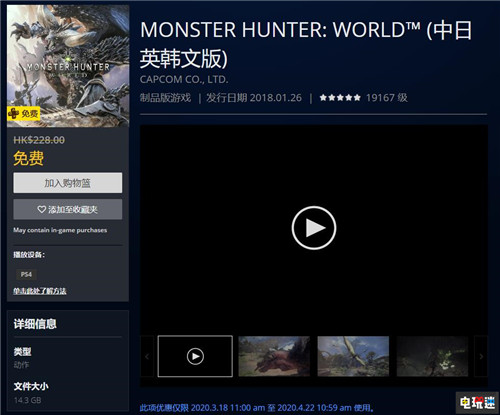The width and height of the screenshot is (500, 415).
Task: Play the main trailer video
Action: click(314, 228)
